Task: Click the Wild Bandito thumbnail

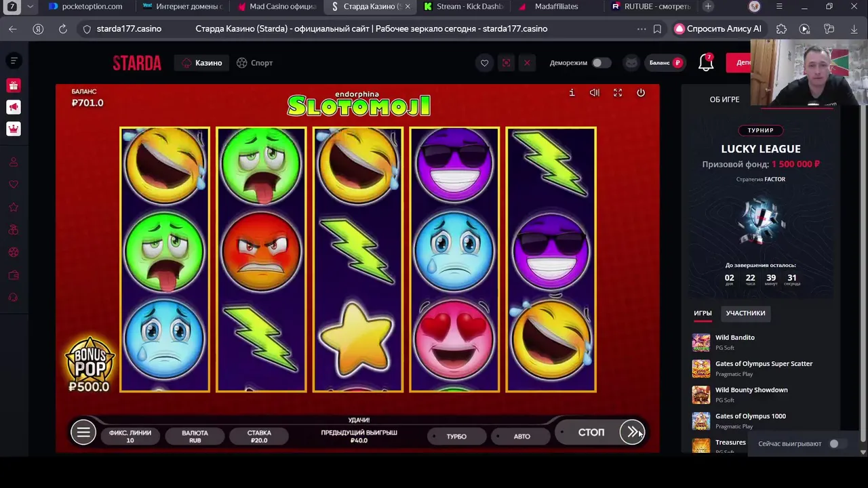Action: coord(701,342)
